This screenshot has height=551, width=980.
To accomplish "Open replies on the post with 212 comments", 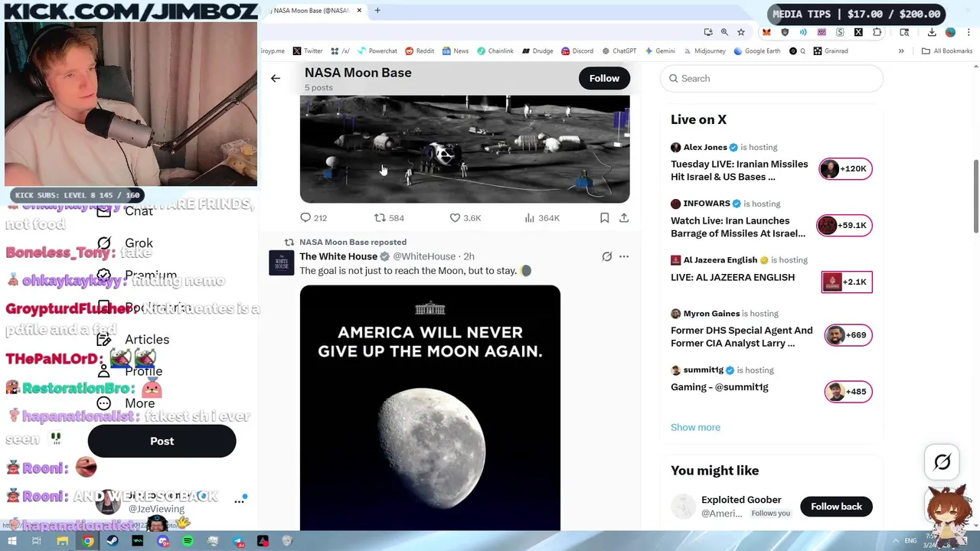I will tap(313, 218).
